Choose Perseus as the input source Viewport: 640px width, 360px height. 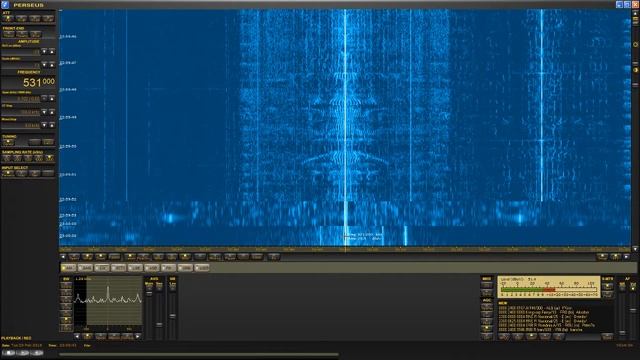[8, 173]
